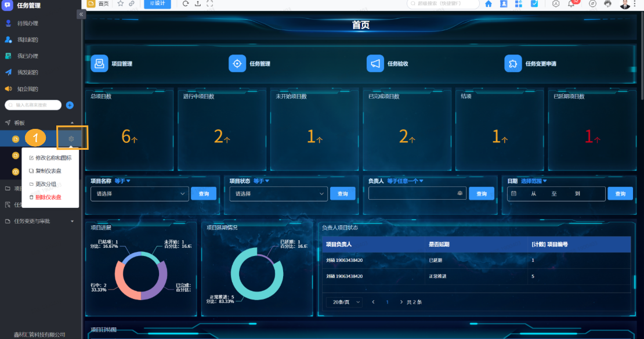Collapse the left sidebar with double-arrow button
This screenshot has width=644, height=339.
(x=81, y=15)
